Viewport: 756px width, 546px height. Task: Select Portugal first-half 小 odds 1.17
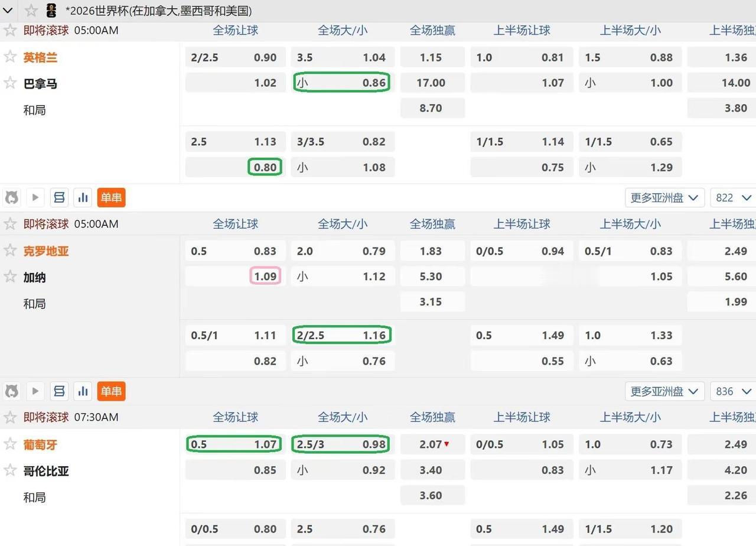tap(630, 470)
